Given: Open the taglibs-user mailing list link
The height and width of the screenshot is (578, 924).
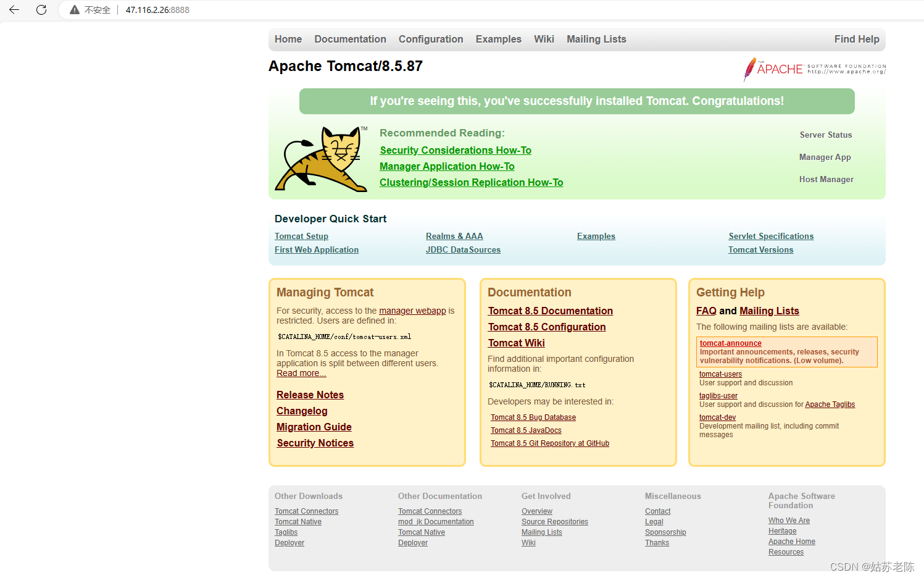Looking at the screenshot, I should pos(718,396).
